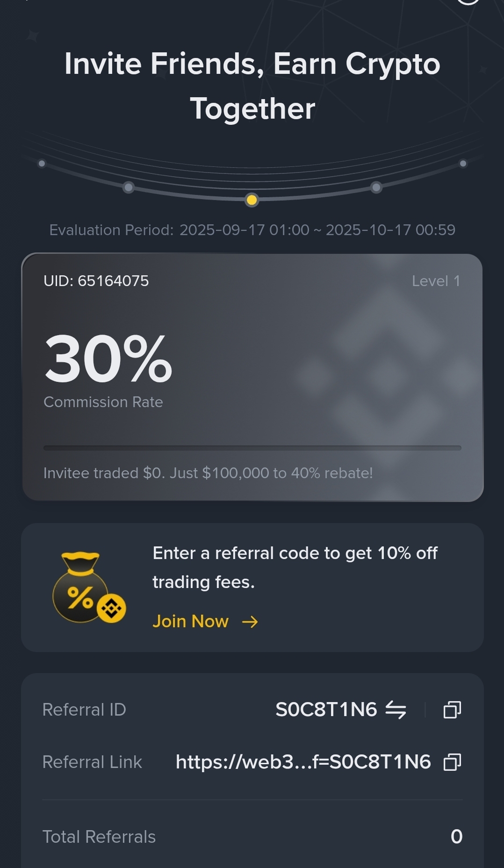Select the rightmost level dot on arc
The image size is (504, 868).
pos(463,164)
